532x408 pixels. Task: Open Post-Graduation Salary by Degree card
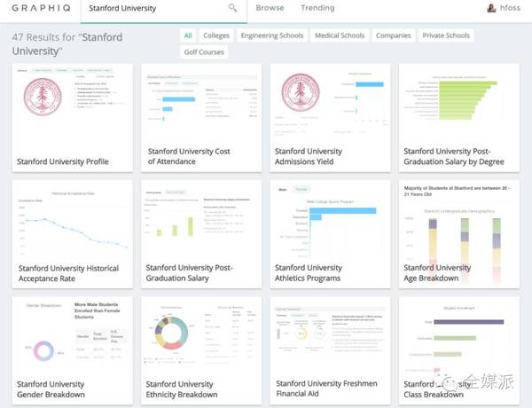tap(458, 117)
